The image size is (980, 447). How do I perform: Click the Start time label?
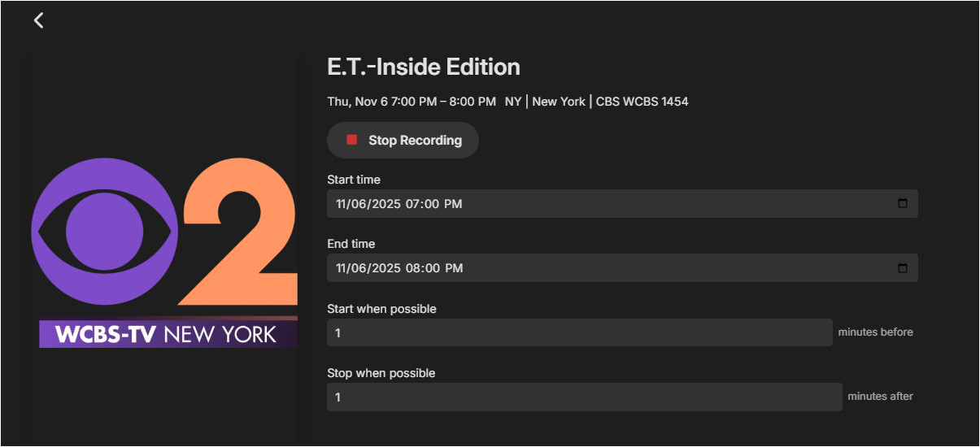(x=353, y=180)
